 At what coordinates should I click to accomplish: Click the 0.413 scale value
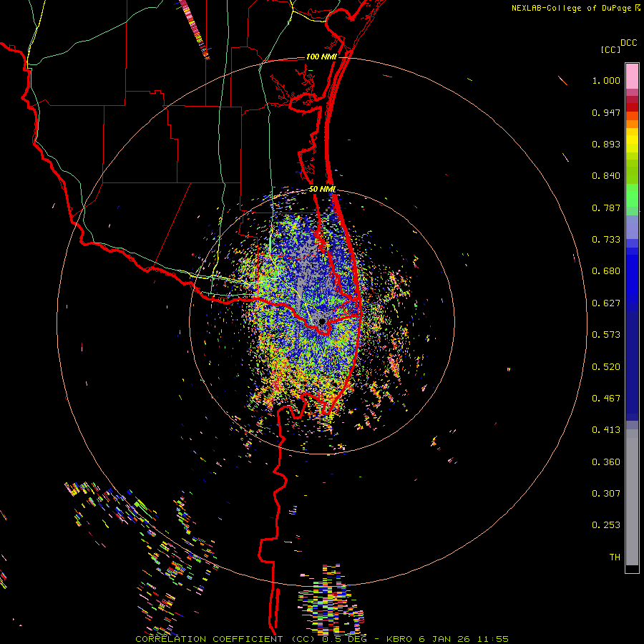pyautogui.click(x=606, y=430)
